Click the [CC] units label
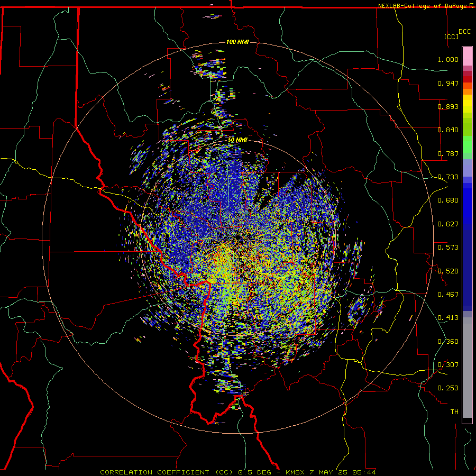 point(451,36)
